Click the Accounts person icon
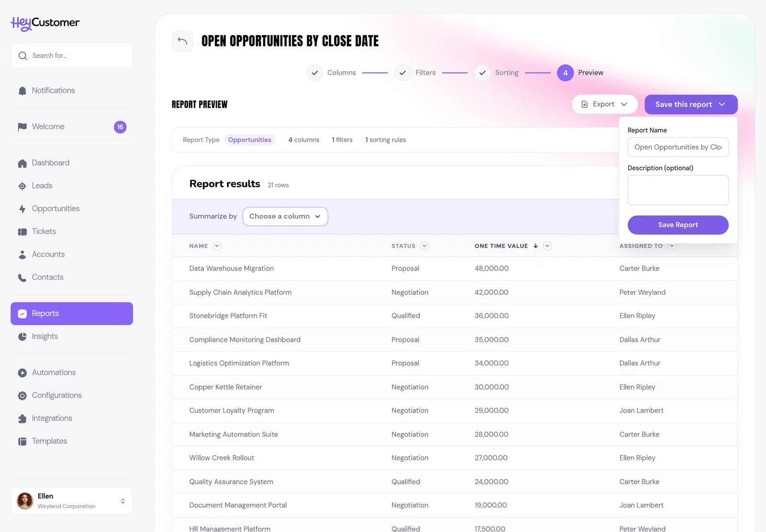 [x=22, y=255]
